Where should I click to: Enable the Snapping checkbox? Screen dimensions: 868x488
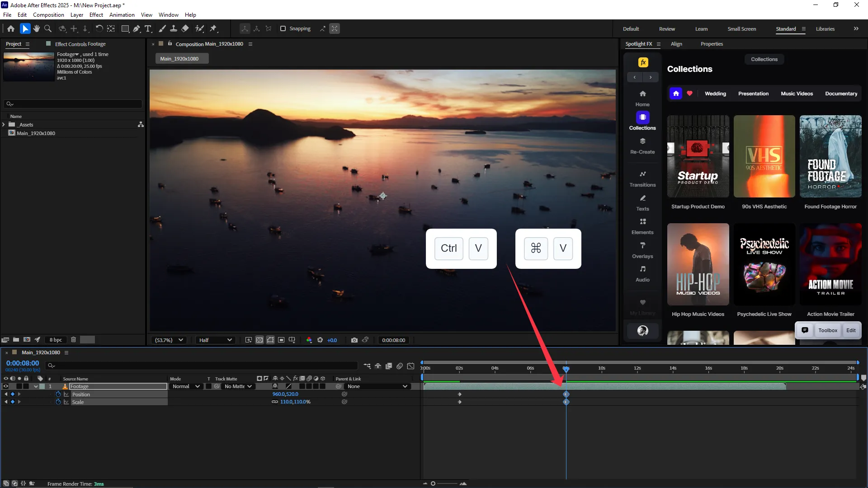283,28
